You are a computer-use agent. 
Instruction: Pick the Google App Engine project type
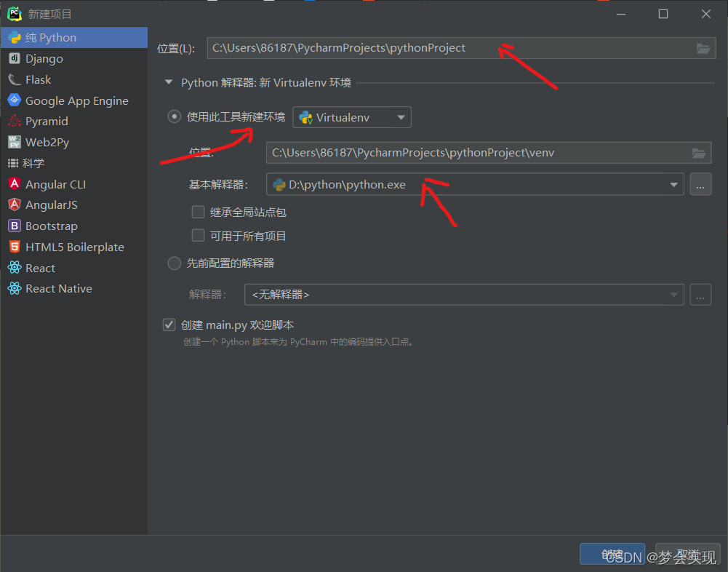point(74,100)
